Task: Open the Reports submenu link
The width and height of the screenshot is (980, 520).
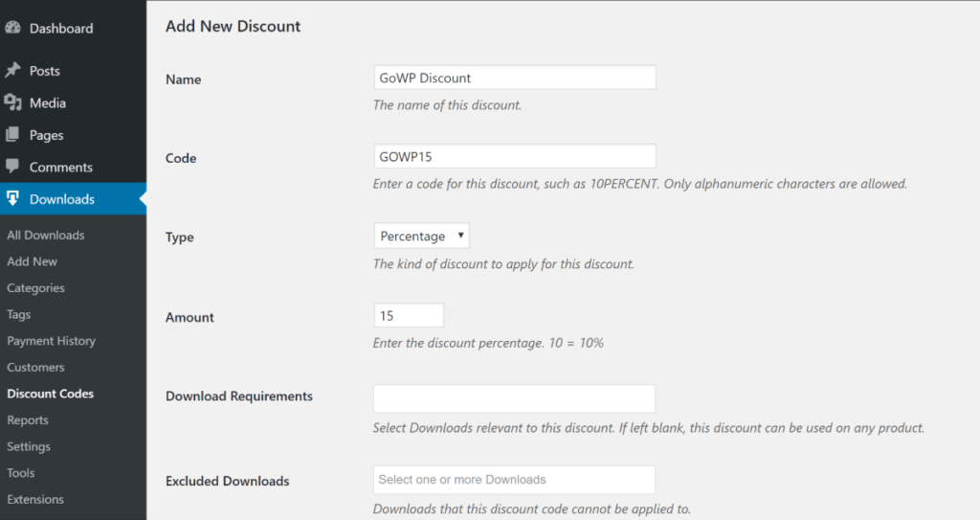Action: tap(28, 420)
